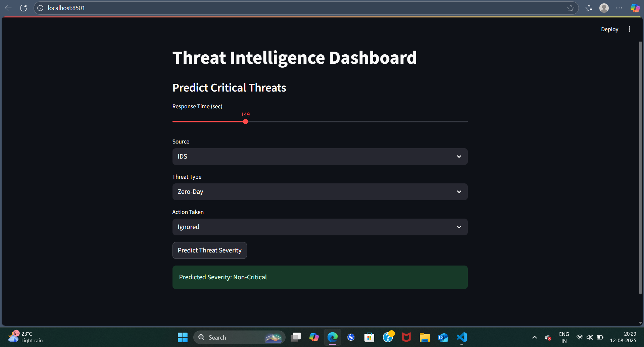Click the Response Time (sec) label
This screenshot has width=644, height=347.
pos(197,106)
